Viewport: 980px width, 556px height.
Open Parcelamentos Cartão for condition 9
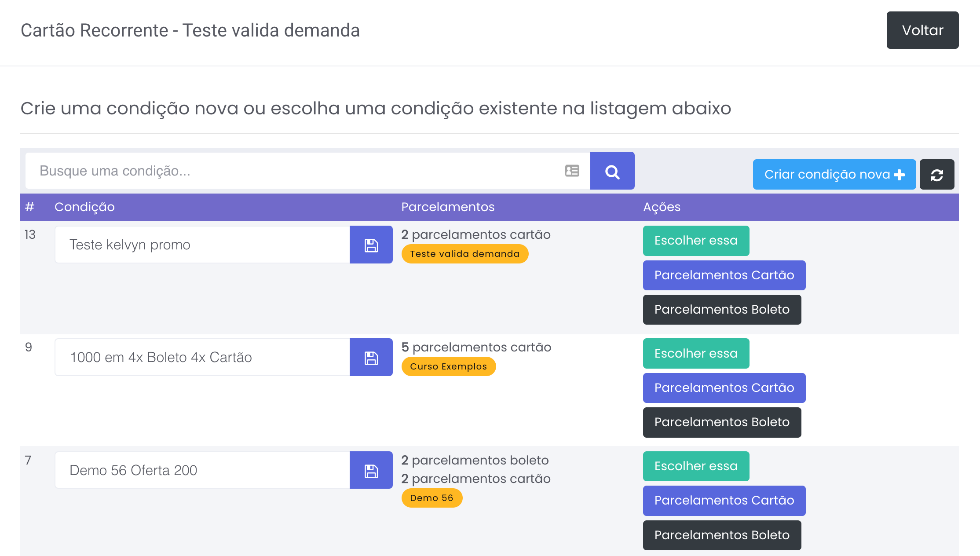[x=724, y=388]
